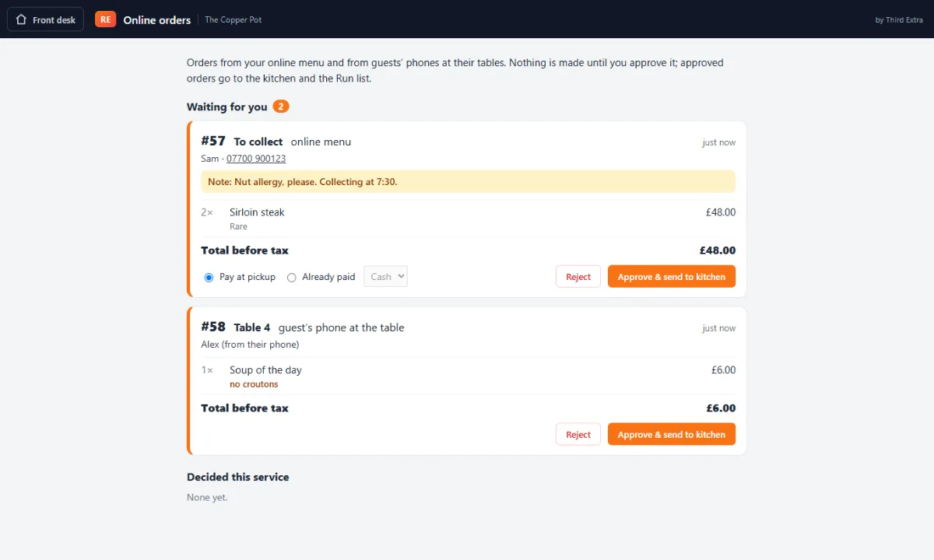The height and width of the screenshot is (560, 934).
Task: Click the Online orders page title
Action: (157, 19)
